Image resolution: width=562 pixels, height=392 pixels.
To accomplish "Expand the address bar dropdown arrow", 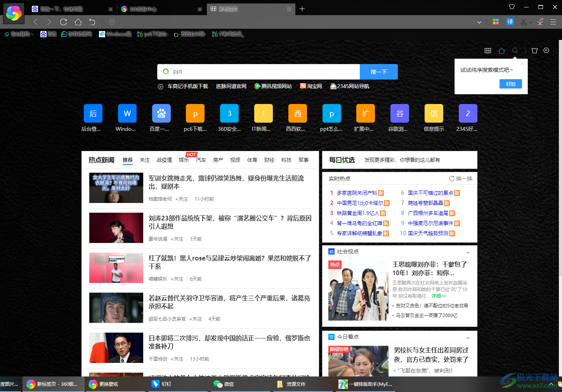I will pyautogui.click(x=479, y=22).
